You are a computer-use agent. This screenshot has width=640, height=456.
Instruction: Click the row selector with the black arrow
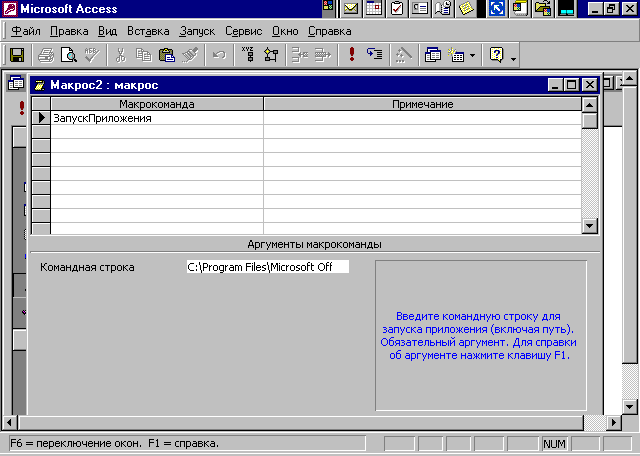[41, 118]
